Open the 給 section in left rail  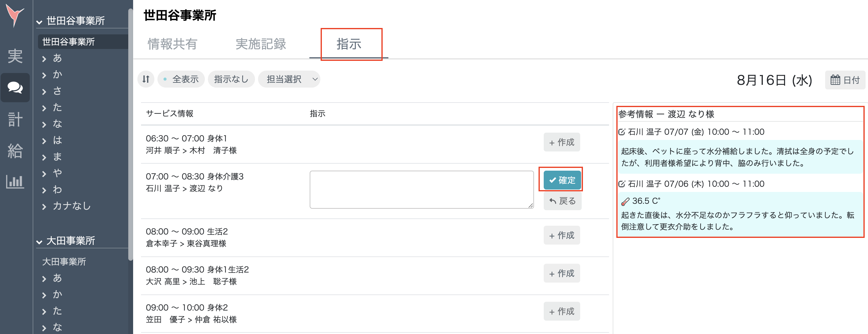(x=15, y=151)
